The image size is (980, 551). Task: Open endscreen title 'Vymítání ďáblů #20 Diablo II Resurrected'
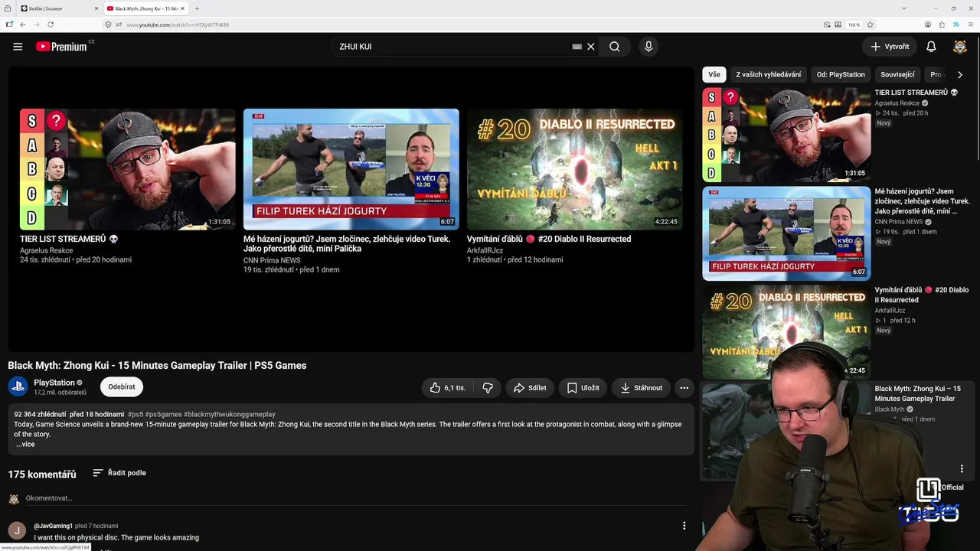click(549, 239)
